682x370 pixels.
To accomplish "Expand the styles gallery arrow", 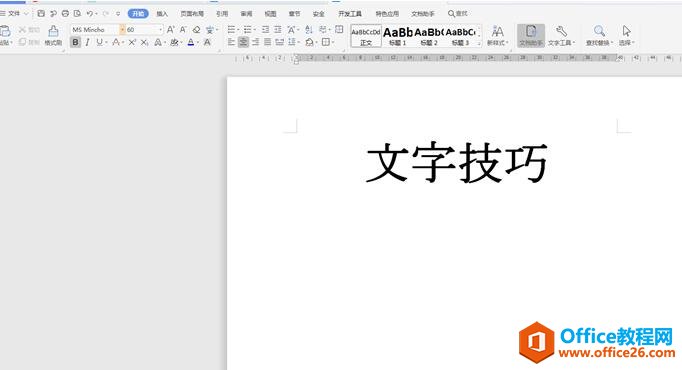I will pyautogui.click(x=479, y=43).
